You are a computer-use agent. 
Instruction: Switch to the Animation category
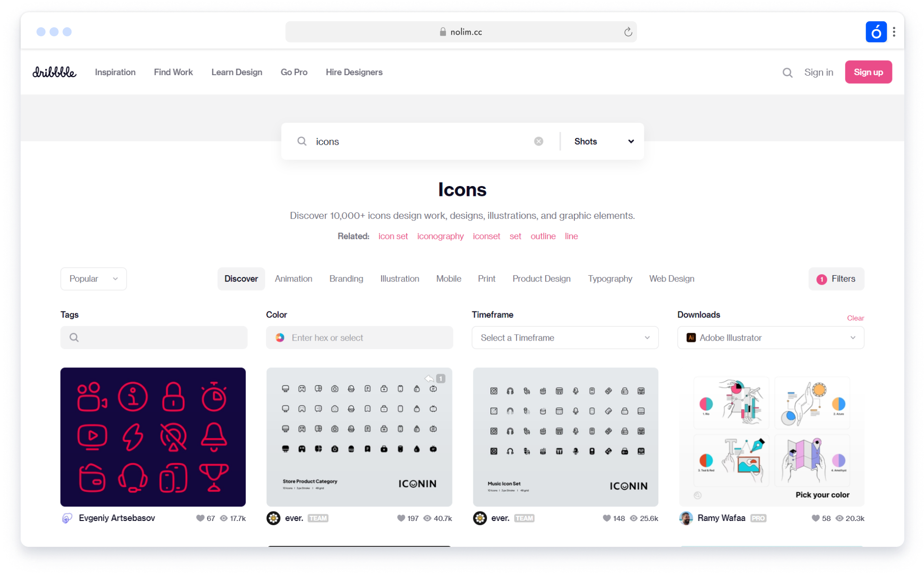pos(293,279)
